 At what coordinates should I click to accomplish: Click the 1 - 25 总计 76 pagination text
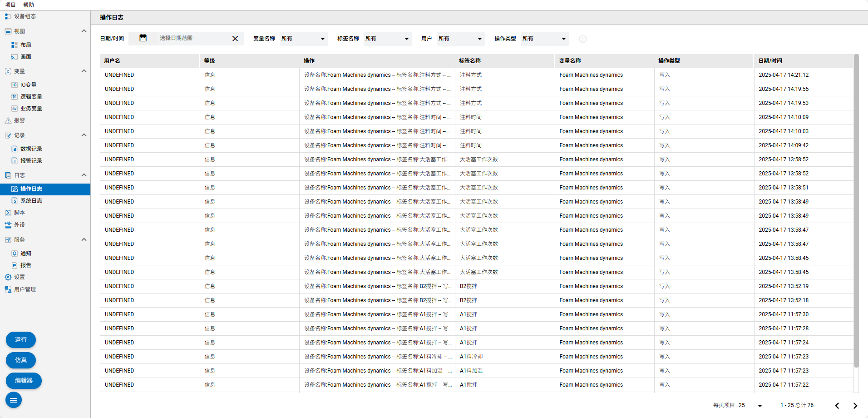797,405
